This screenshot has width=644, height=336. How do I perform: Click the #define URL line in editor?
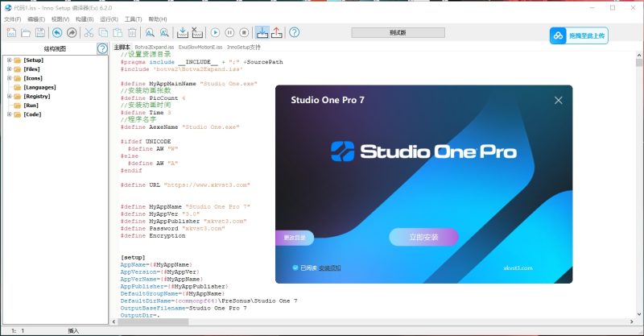[185, 185]
